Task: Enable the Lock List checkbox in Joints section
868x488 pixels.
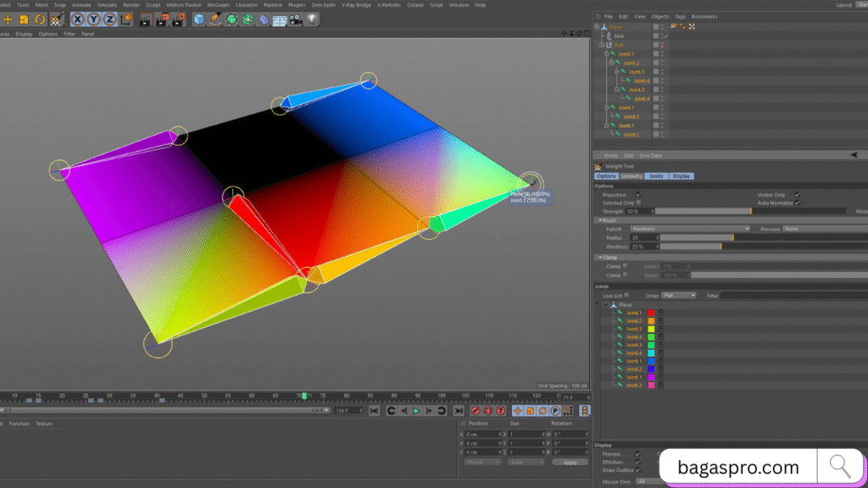Action: click(627, 296)
